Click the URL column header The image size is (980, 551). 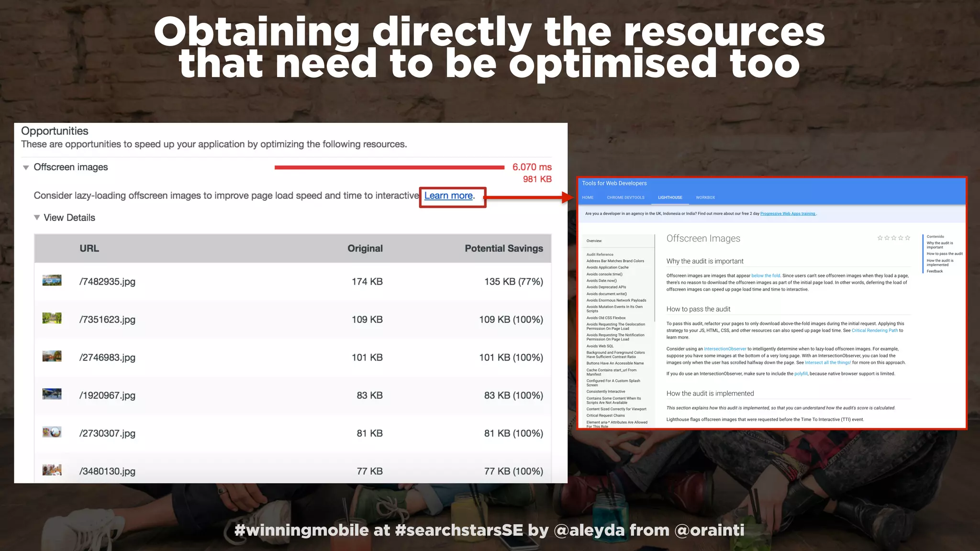coord(89,248)
